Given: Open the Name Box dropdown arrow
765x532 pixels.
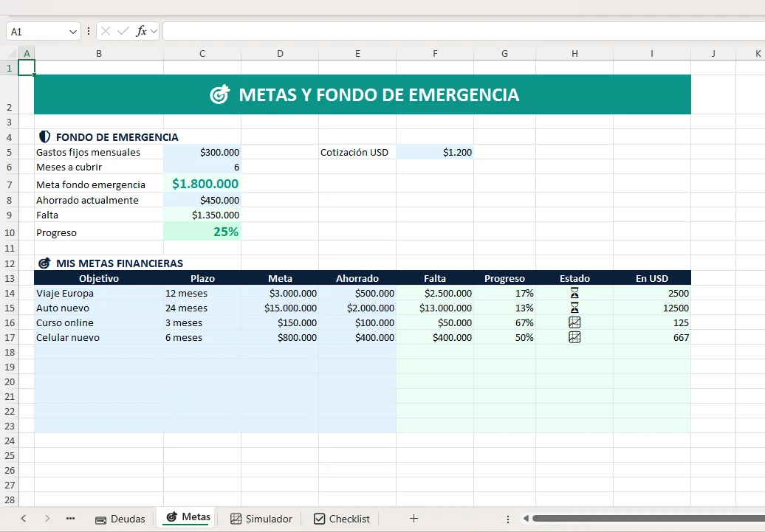Looking at the screenshot, I should 72,31.
